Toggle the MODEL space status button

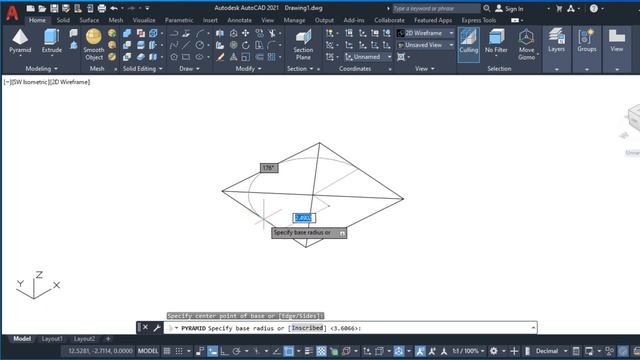[x=148, y=351]
